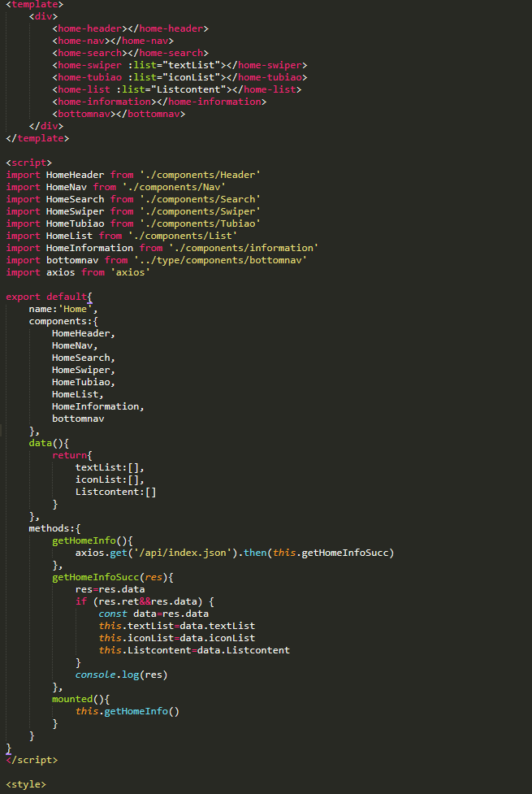Click the getHomeInfo() method definition
The height and width of the screenshot is (794, 532).
pos(93,540)
